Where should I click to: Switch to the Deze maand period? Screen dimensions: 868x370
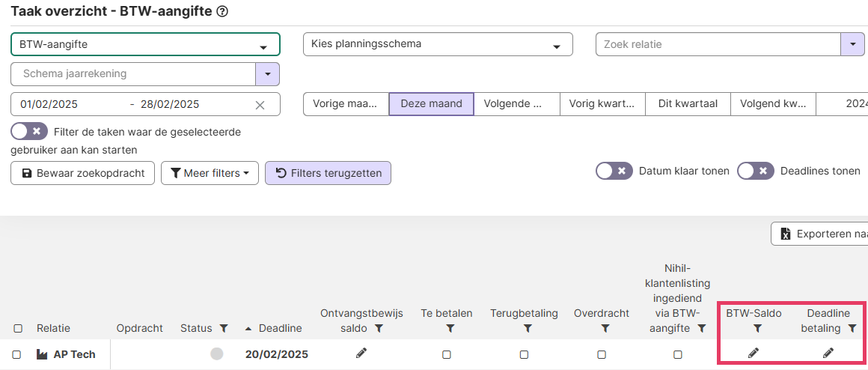[431, 104]
